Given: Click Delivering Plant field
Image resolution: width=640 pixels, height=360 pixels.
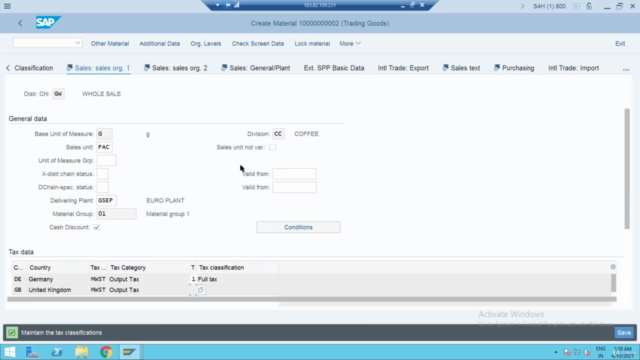Looking at the screenshot, I should tap(107, 200).
